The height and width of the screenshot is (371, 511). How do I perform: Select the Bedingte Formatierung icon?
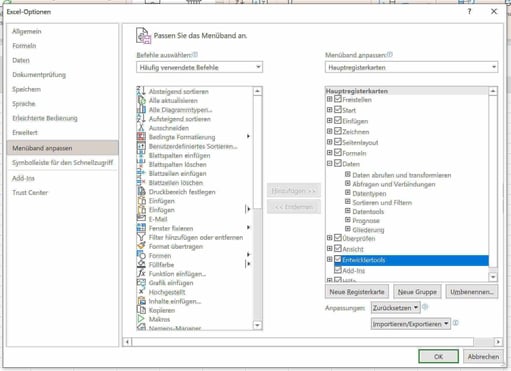coord(141,137)
